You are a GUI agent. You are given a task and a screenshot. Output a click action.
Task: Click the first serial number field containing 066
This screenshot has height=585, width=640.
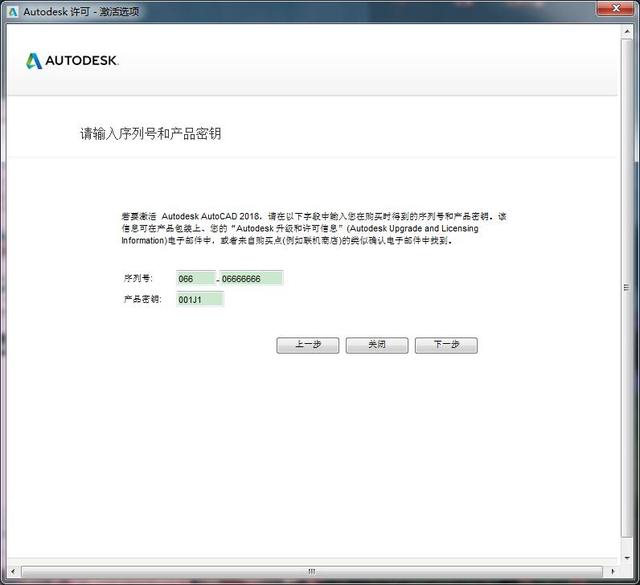click(x=195, y=278)
